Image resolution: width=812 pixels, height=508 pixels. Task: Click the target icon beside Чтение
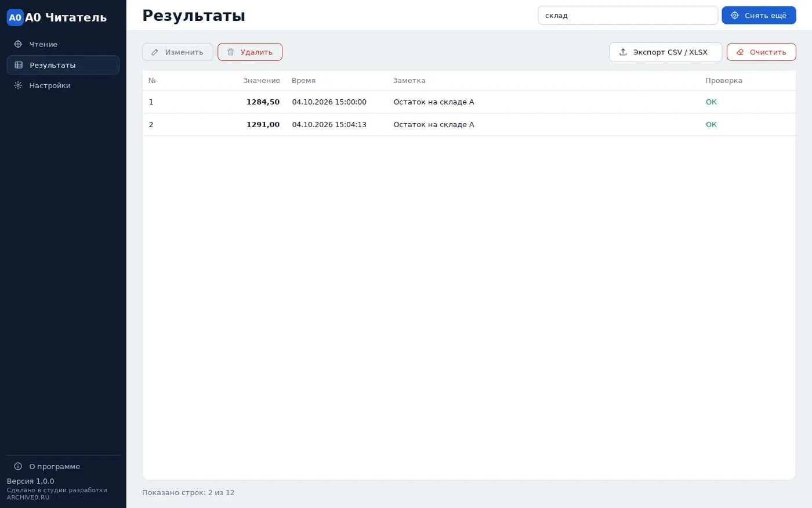(x=18, y=44)
